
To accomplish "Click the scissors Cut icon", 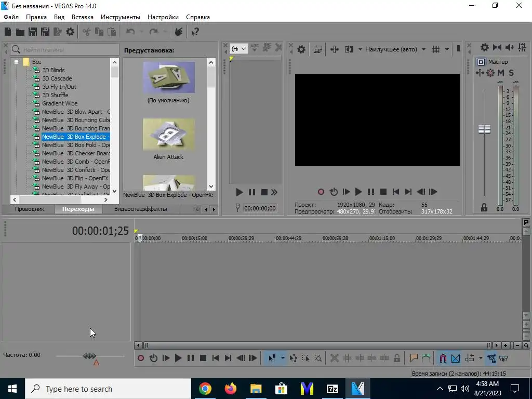I will click(x=87, y=32).
